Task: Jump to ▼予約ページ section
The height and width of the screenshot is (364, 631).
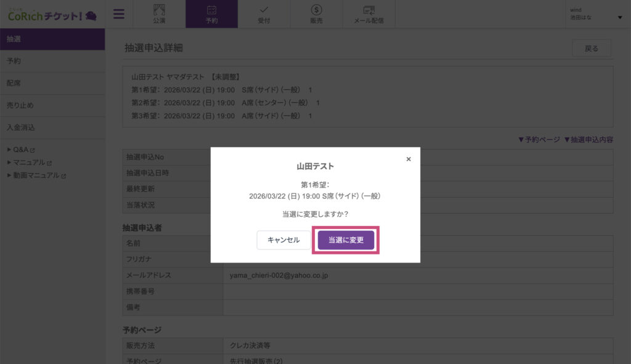Action: click(539, 140)
